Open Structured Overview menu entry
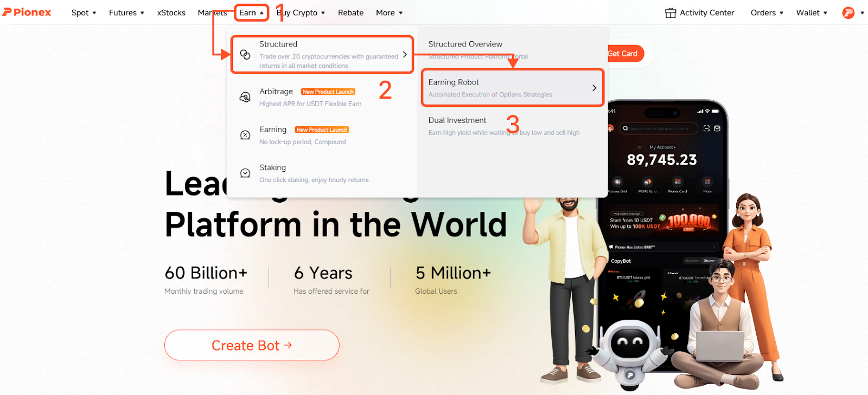This screenshot has width=868, height=395. point(465,44)
